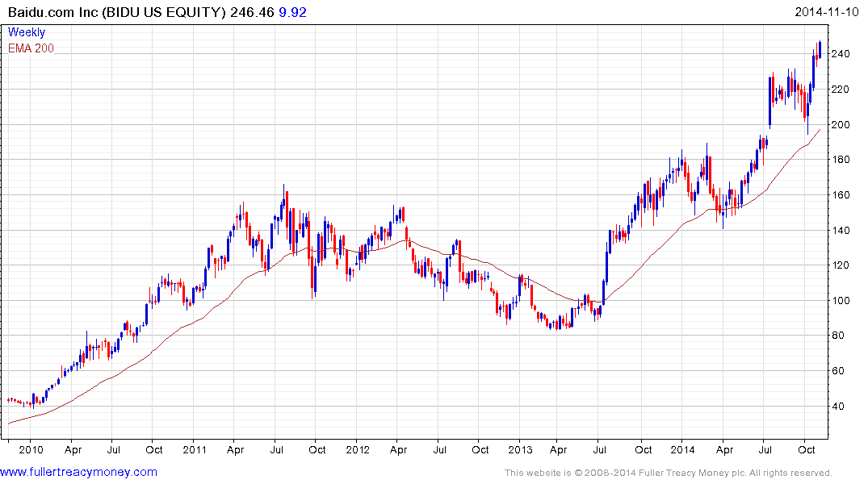Click the Oct label before 2012
The width and height of the screenshot is (868, 484).
[317, 449]
